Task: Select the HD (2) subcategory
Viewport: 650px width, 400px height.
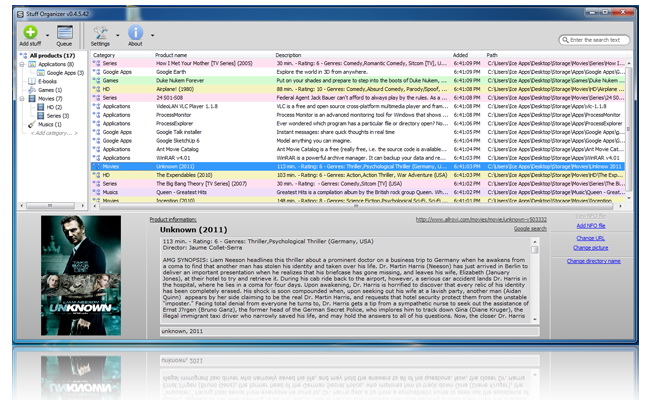Action: pos(54,107)
